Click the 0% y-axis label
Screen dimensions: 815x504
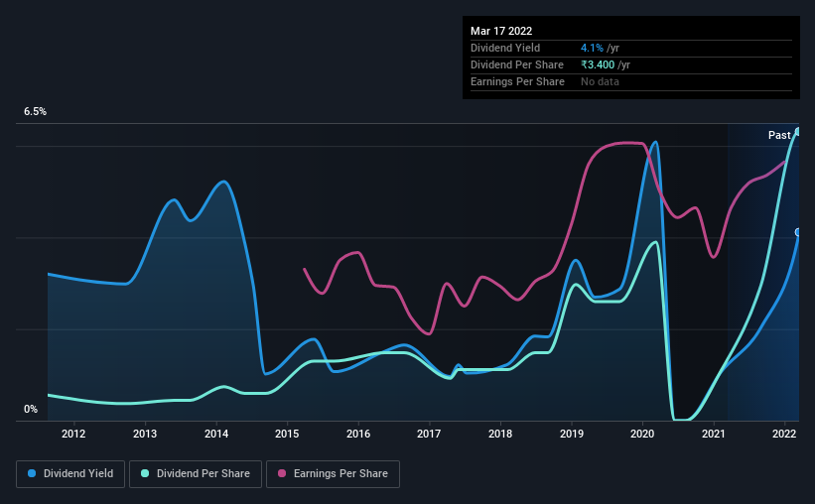[31, 410]
